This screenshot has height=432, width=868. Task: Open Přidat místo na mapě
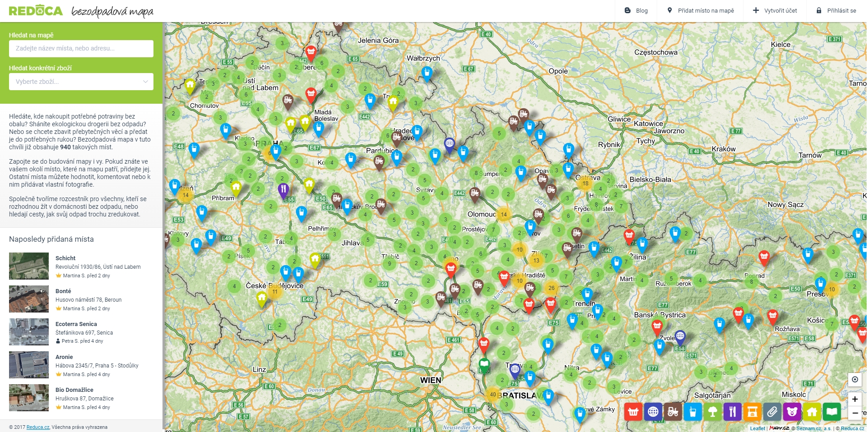(x=701, y=10)
